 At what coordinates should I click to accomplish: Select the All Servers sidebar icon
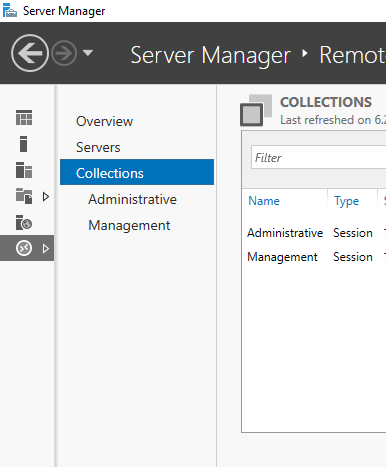[x=24, y=170]
